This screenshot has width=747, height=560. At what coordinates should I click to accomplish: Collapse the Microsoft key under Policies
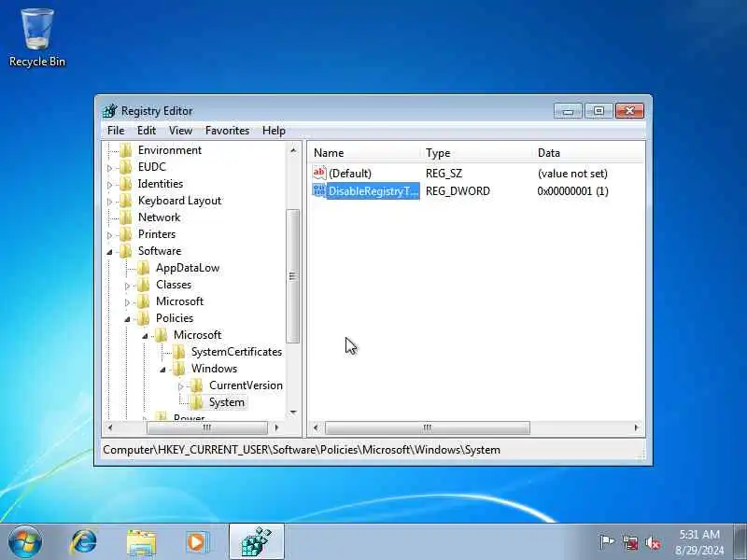[145, 336]
